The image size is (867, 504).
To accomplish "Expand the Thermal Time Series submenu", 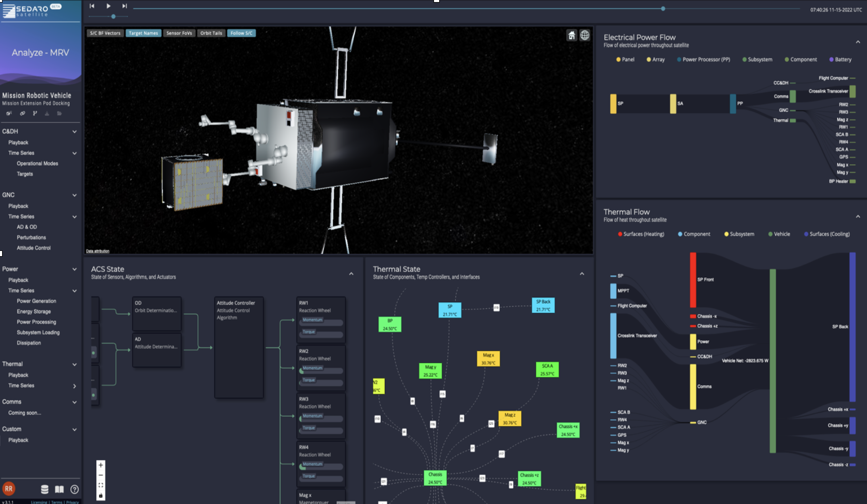I will click(74, 386).
